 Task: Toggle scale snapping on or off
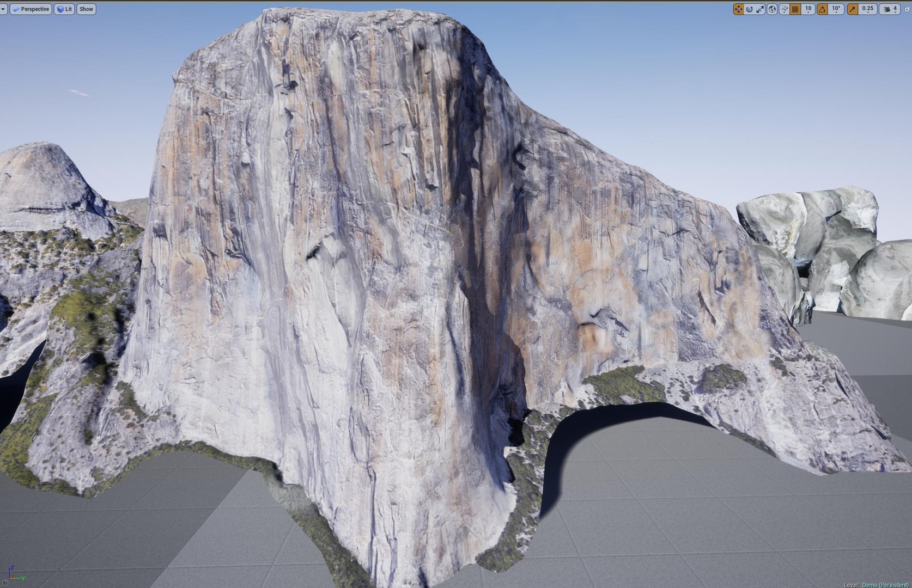852,9
